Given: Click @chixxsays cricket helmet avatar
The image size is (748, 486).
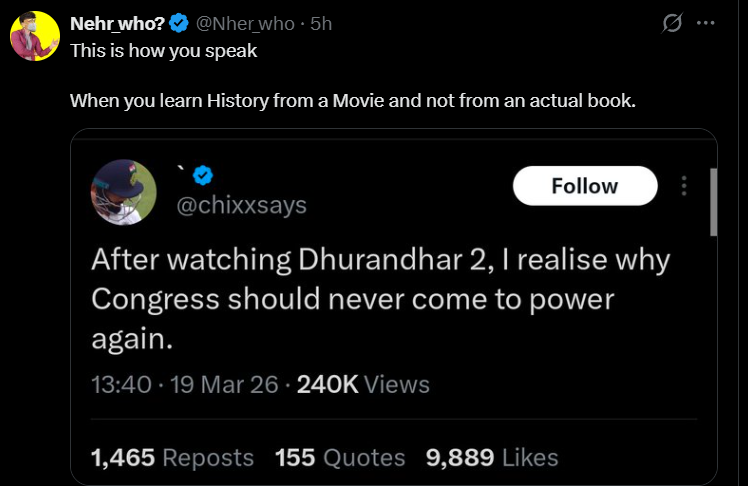Looking at the screenshot, I should point(124,192).
